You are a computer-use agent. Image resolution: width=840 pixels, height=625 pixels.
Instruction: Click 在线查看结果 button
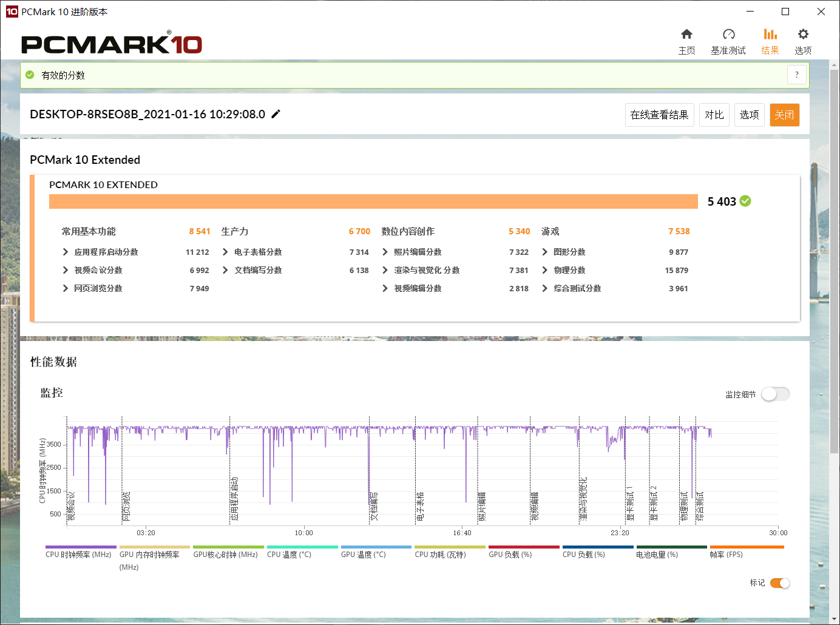tap(659, 115)
